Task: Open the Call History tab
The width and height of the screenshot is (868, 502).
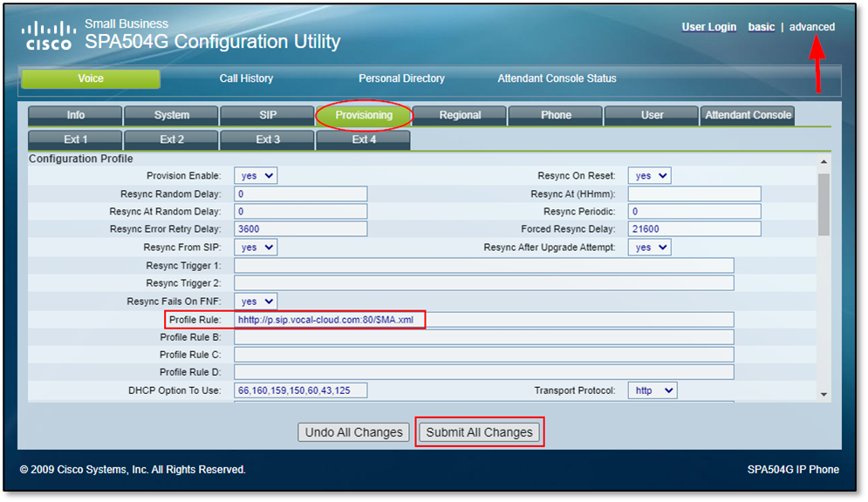Action: coord(246,78)
